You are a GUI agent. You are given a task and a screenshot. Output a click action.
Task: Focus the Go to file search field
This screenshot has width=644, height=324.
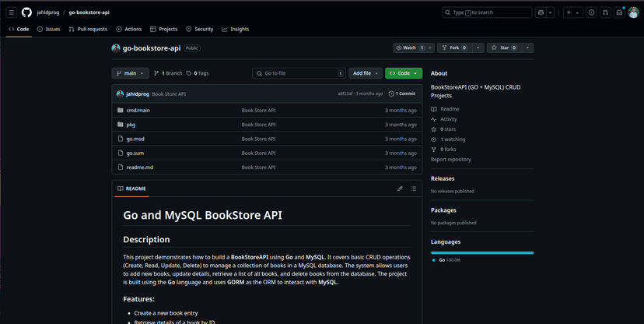coord(299,73)
